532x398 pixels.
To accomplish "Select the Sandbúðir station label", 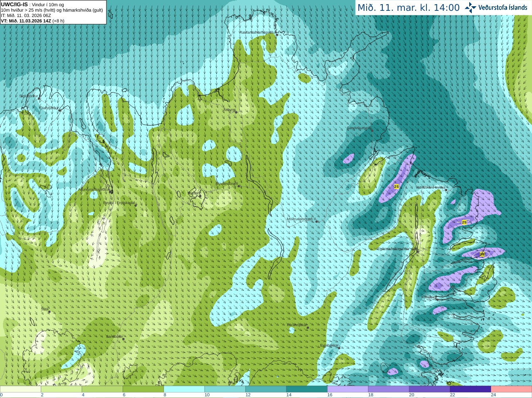I will (x=114, y=337).
